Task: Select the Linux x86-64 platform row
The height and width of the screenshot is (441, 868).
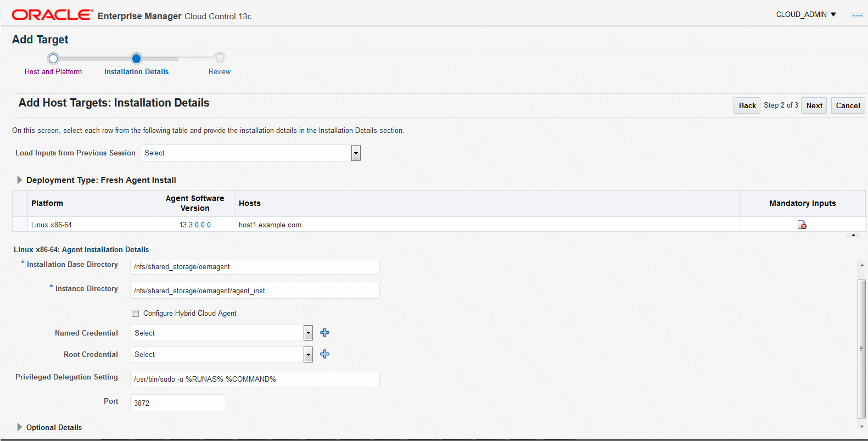Action: pyautogui.click(x=439, y=225)
